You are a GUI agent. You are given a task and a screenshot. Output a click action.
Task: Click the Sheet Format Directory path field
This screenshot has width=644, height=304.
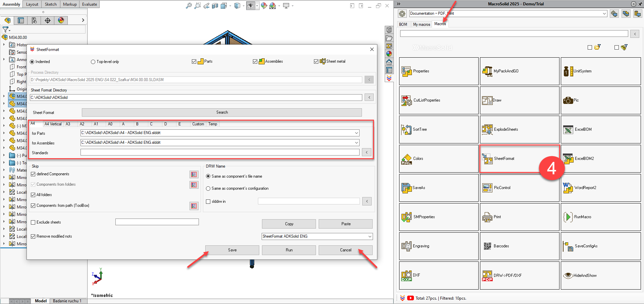click(x=196, y=98)
